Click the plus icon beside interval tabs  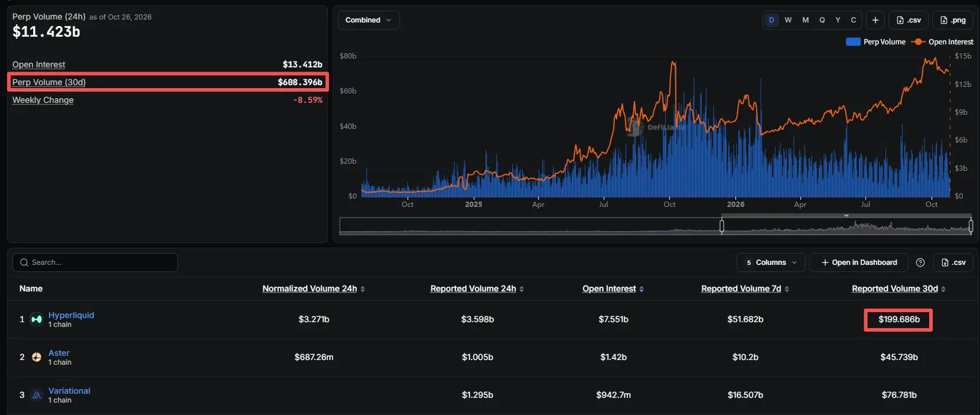pyautogui.click(x=875, y=20)
